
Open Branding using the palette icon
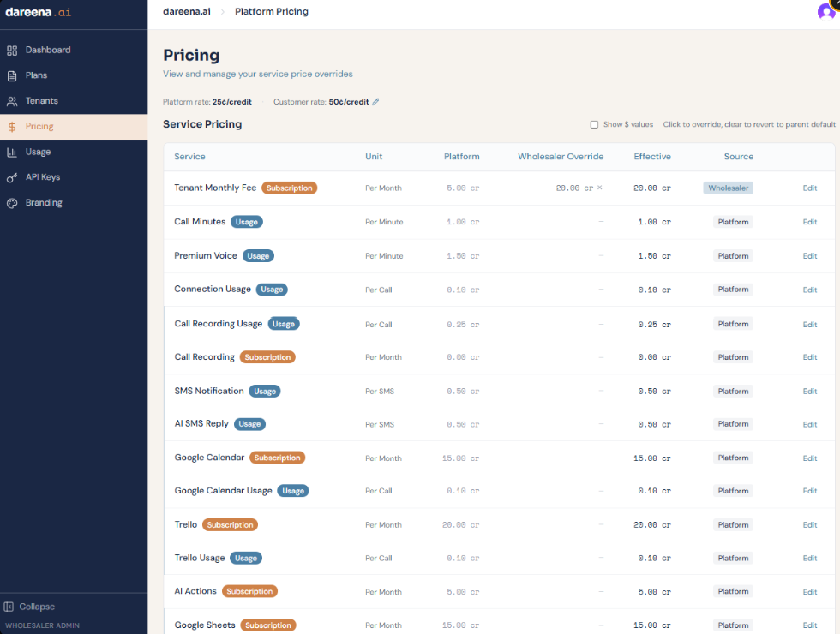(x=13, y=202)
